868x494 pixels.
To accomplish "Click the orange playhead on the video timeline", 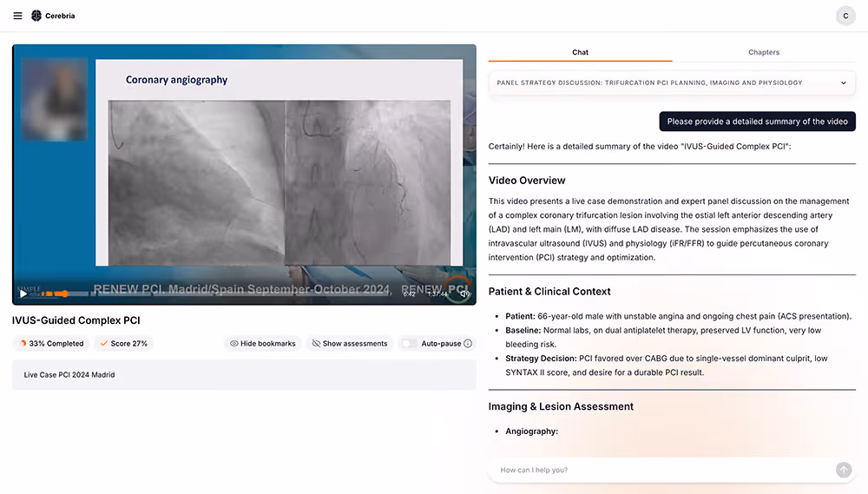I will tap(65, 293).
